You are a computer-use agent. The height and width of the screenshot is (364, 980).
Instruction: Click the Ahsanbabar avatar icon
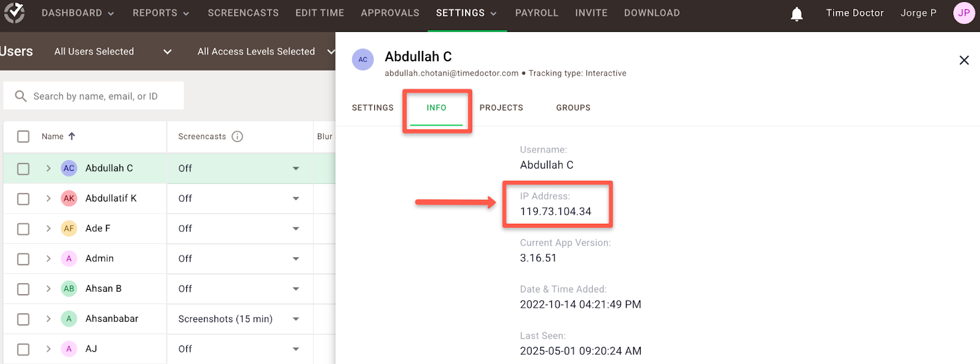(x=69, y=319)
